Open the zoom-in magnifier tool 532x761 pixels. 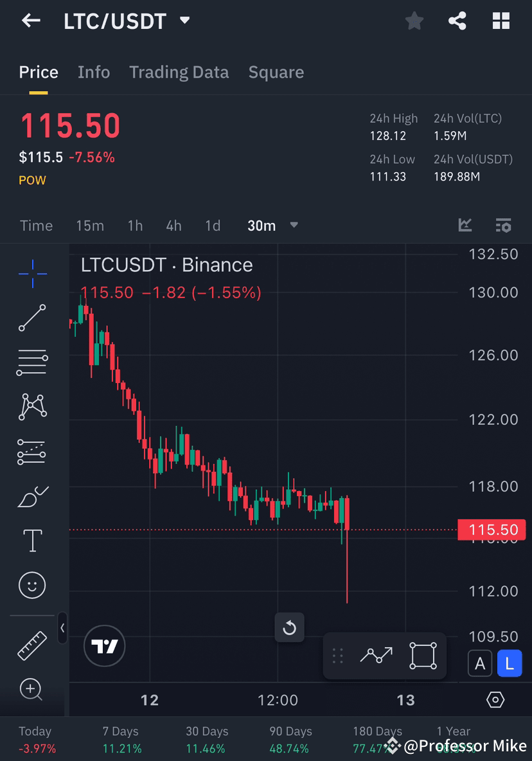click(31, 690)
